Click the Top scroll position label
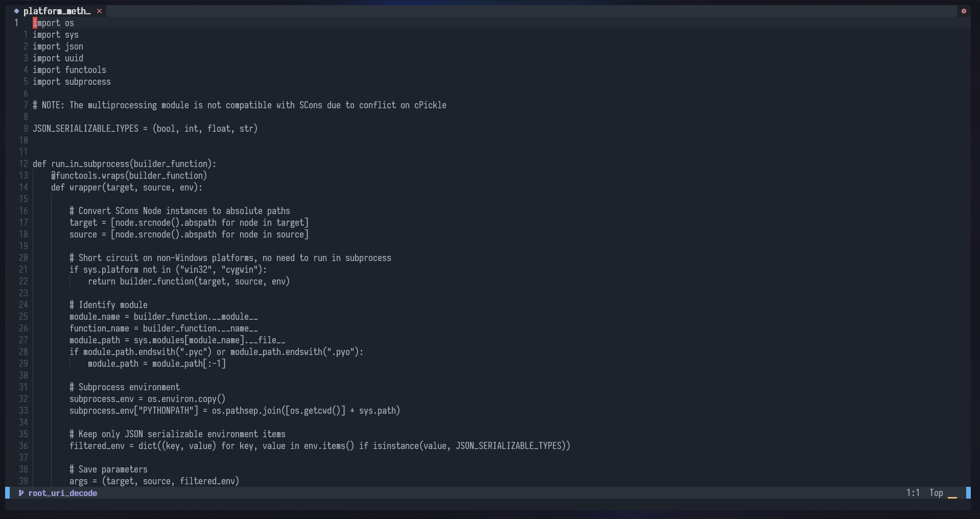This screenshot has width=980, height=519. coord(936,493)
